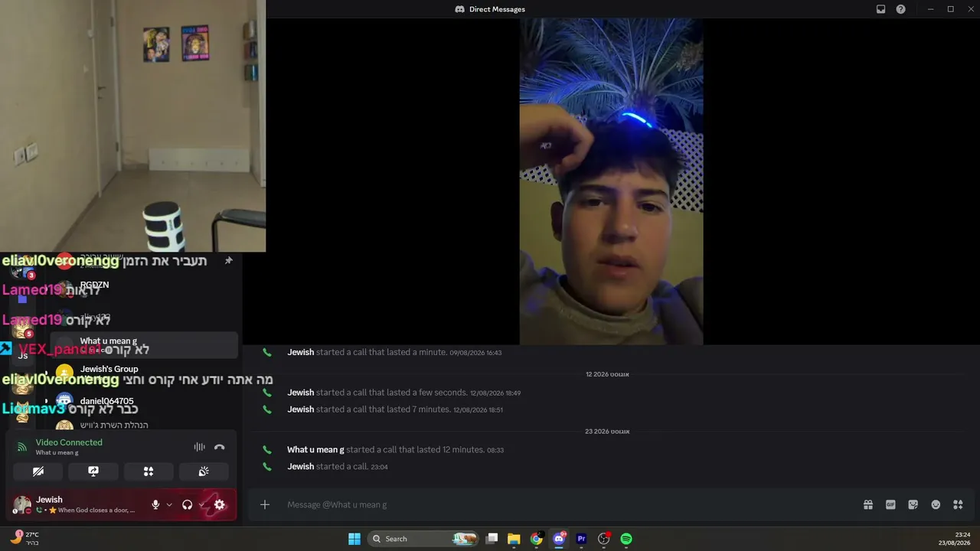This screenshot has height=551, width=980.
Task: Click Jewish in 'started a call' 23:04 entry
Action: click(300, 467)
